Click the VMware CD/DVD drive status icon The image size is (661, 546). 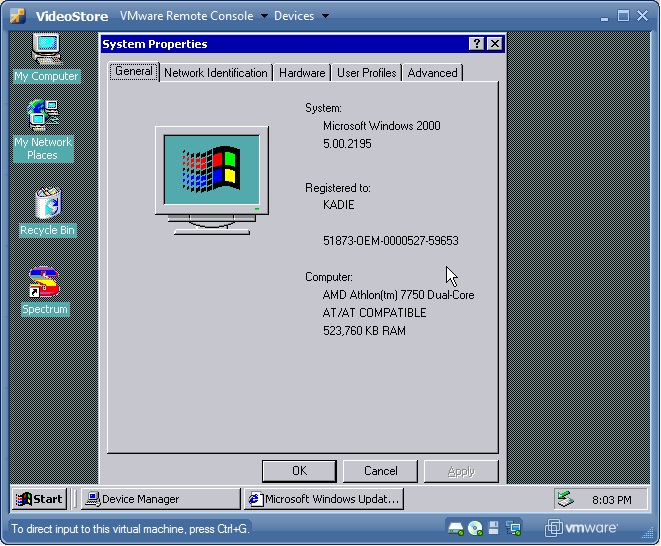pos(475,528)
